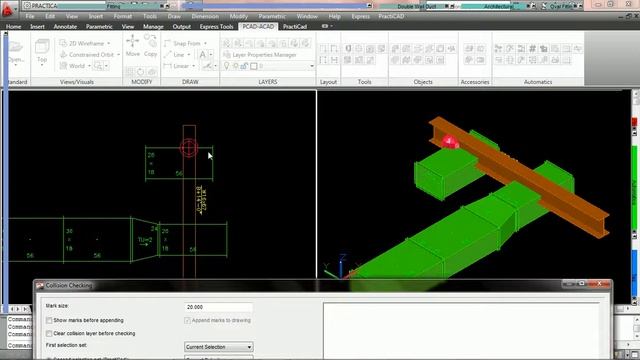Open the layer list dropdown arrow
The image size is (640, 360).
click(x=312, y=66)
